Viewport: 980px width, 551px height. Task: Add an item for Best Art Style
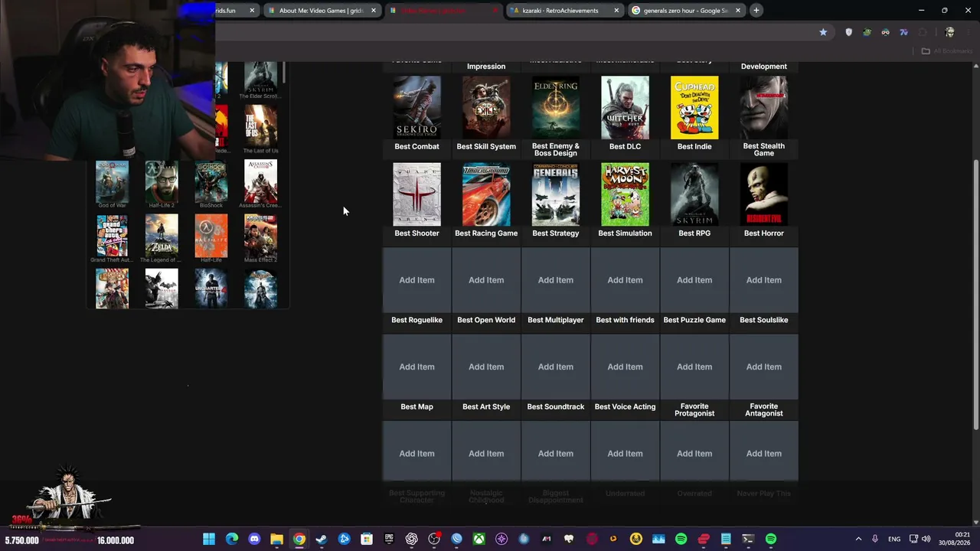(486, 367)
